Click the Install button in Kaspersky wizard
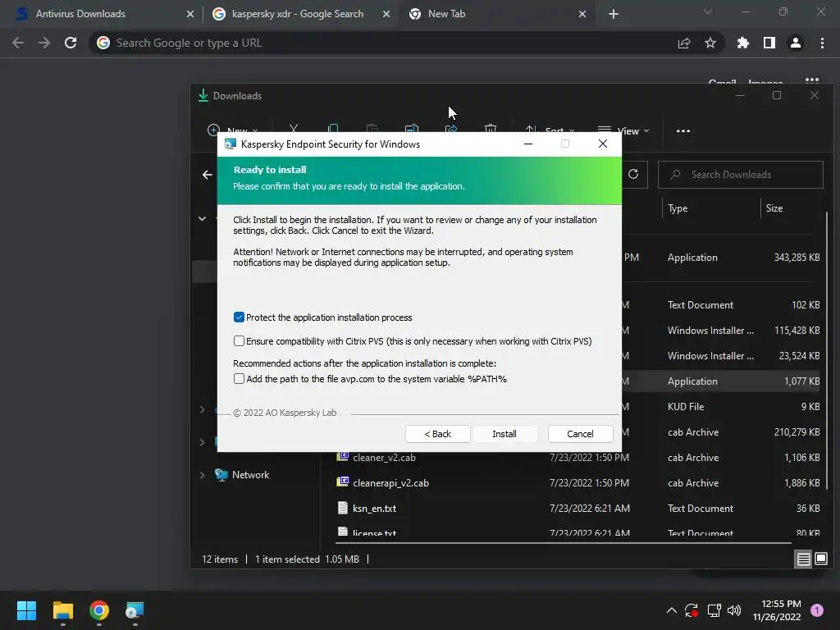This screenshot has height=630, width=840. tap(504, 434)
